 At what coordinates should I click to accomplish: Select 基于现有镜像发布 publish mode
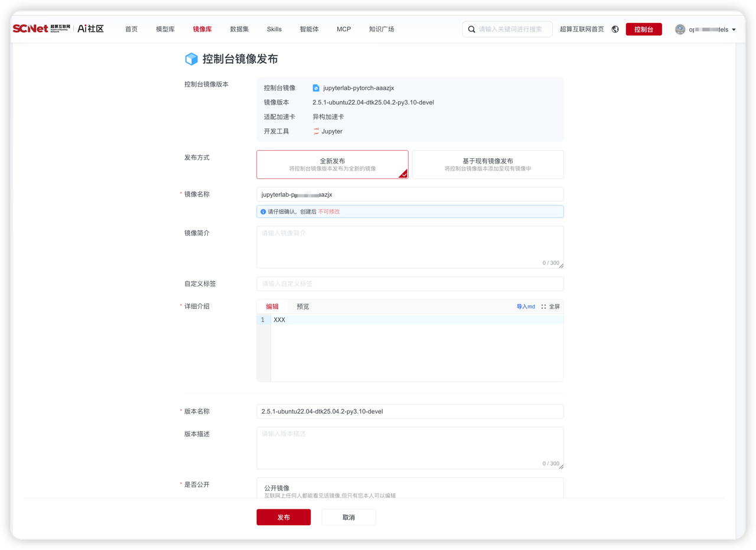[488, 164]
